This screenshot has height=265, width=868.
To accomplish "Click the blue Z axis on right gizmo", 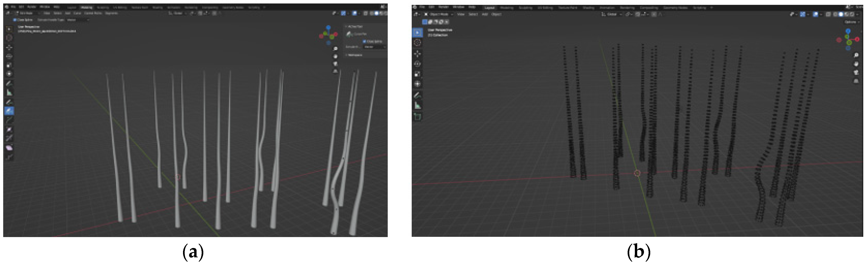I will point(848,31).
